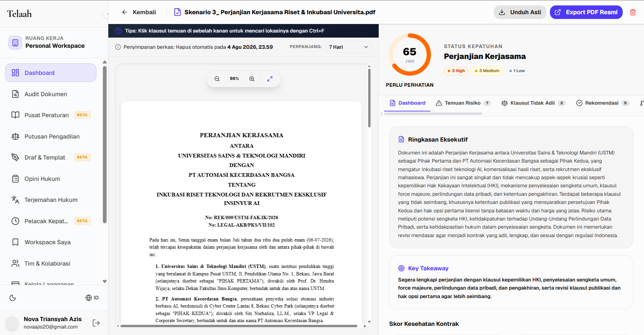The height and width of the screenshot is (335, 644).
Task: Click the Telaah logo
Action: tap(20, 14)
